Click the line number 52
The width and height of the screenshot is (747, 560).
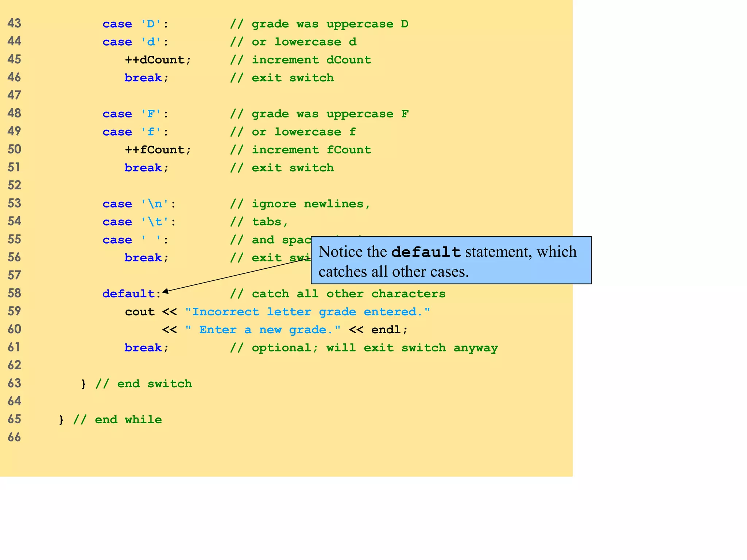(x=14, y=185)
